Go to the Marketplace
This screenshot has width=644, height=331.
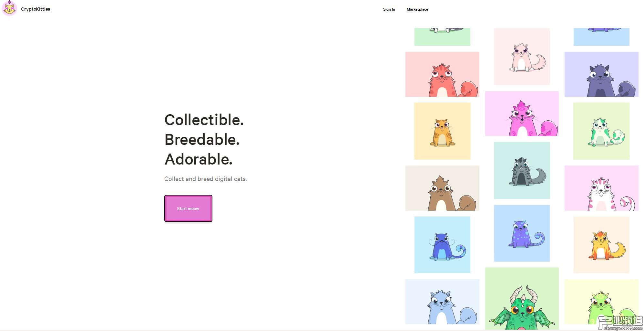(417, 9)
